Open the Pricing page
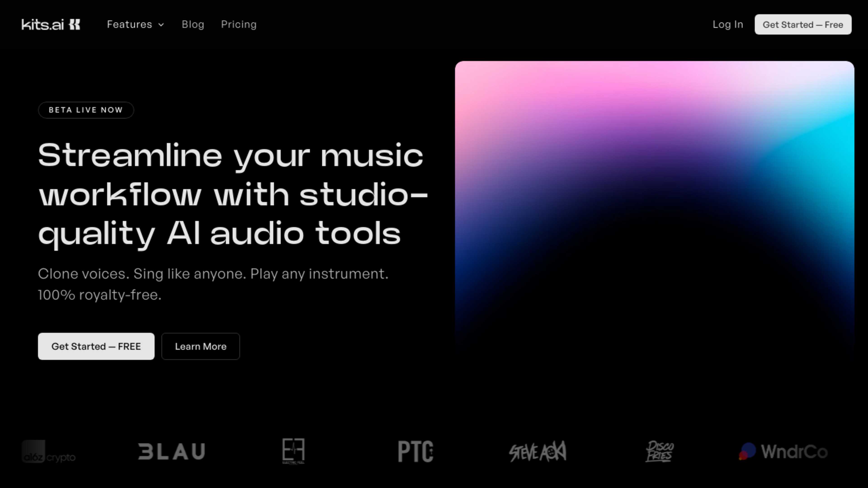The image size is (868, 488). pos(238,25)
